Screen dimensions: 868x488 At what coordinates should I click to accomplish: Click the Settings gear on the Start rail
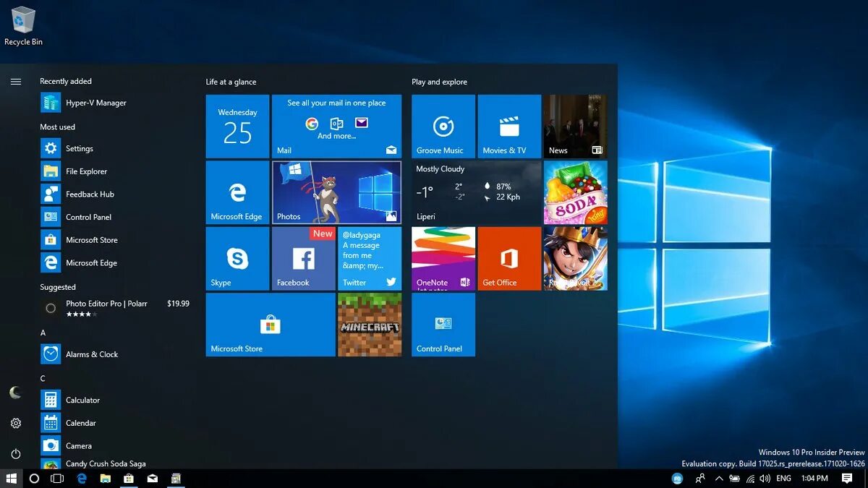15,423
